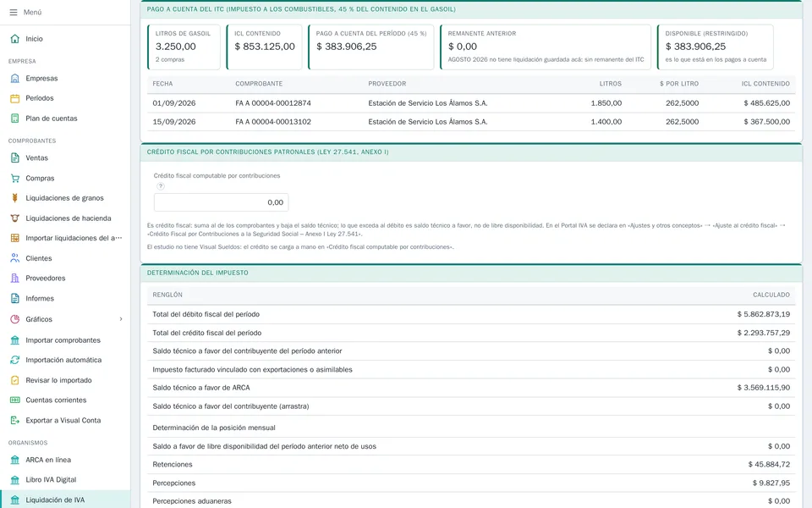Focus the crédito fiscal computable input field
The width and height of the screenshot is (812, 508).
tap(221, 202)
